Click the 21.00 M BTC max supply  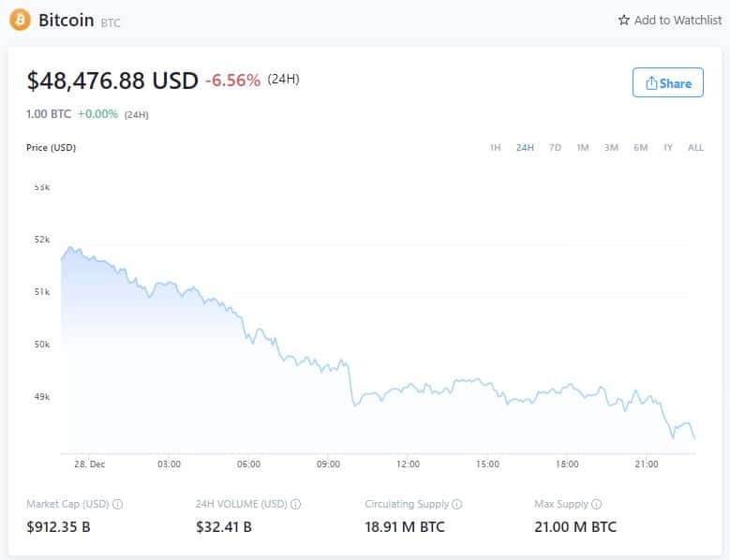click(x=575, y=527)
